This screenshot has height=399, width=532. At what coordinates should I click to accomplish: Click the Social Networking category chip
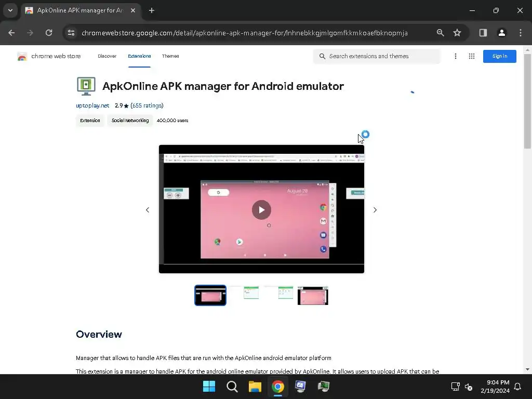[x=130, y=121]
